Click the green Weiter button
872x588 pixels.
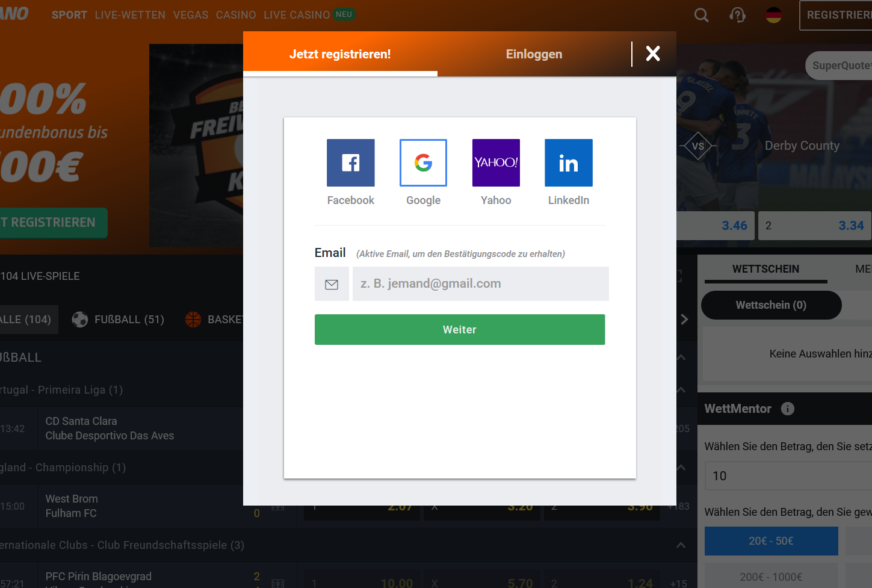460,330
